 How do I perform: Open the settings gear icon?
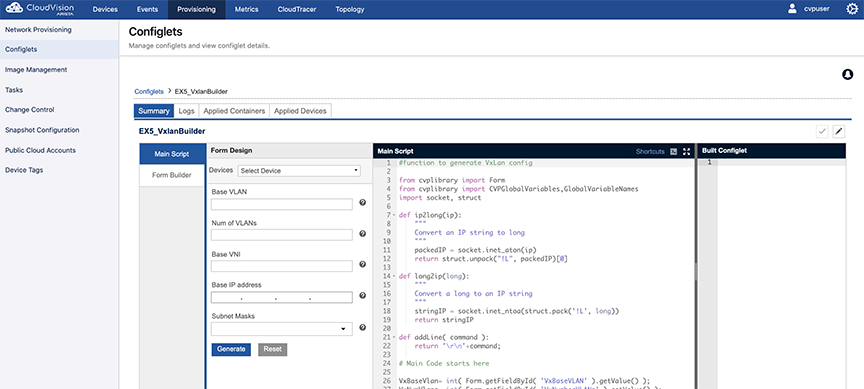point(852,9)
